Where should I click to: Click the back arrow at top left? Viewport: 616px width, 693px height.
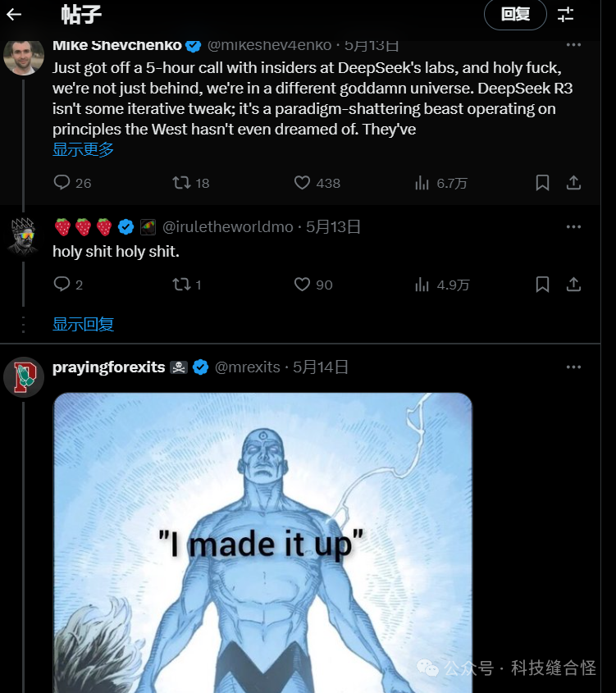point(14,14)
